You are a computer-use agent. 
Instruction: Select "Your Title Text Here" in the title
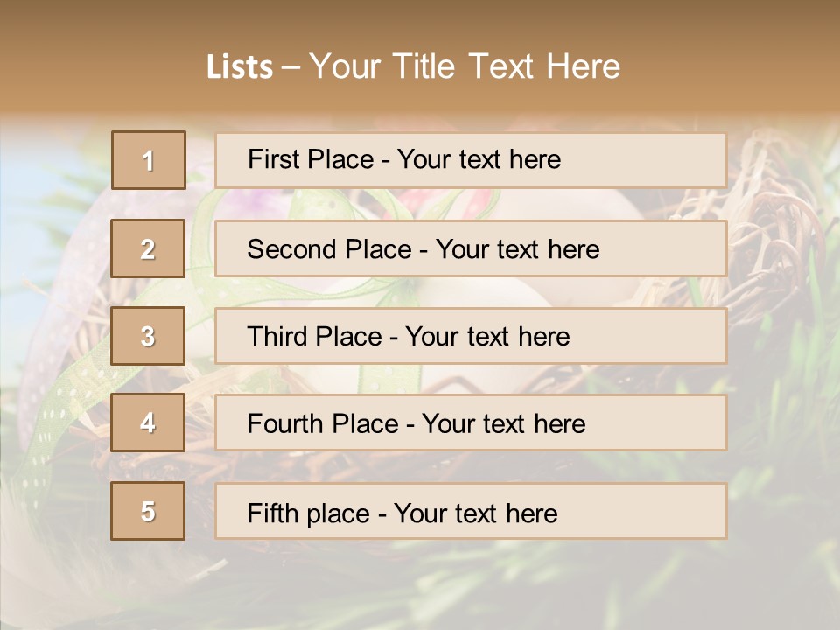465,66
